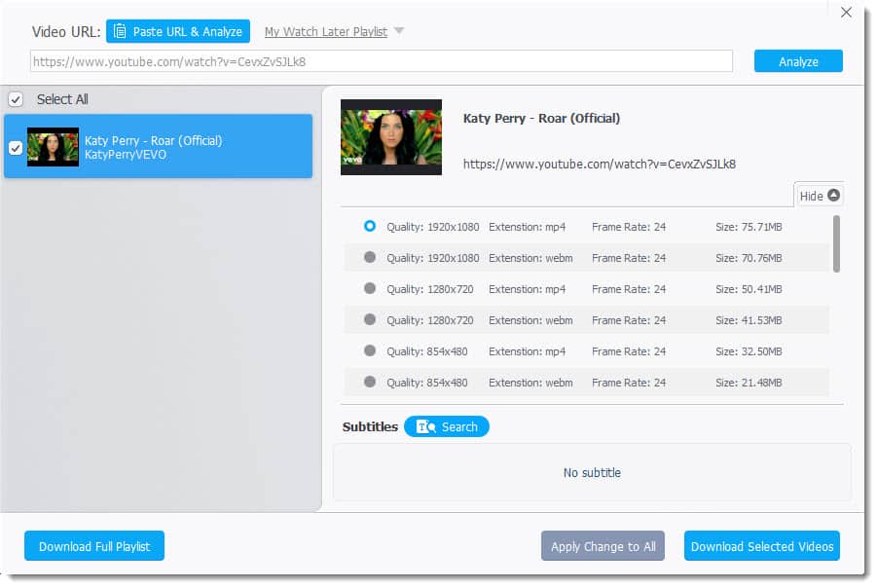This screenshot has width=878, height=588.
Task: Click the Katy Perry - Roar (Official) title heading
Action: tap(541, 118)
